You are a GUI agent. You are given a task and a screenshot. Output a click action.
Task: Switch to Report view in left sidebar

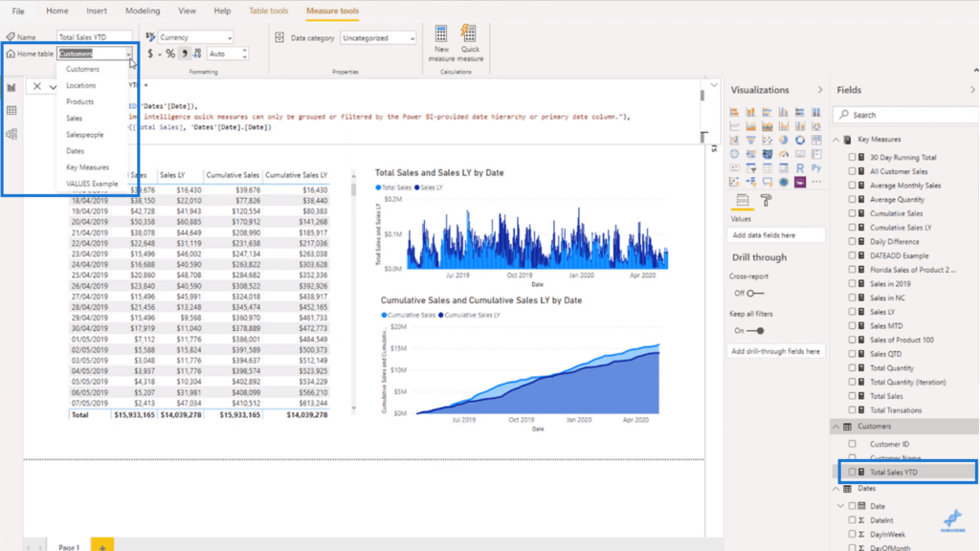[x=11, y=87]
